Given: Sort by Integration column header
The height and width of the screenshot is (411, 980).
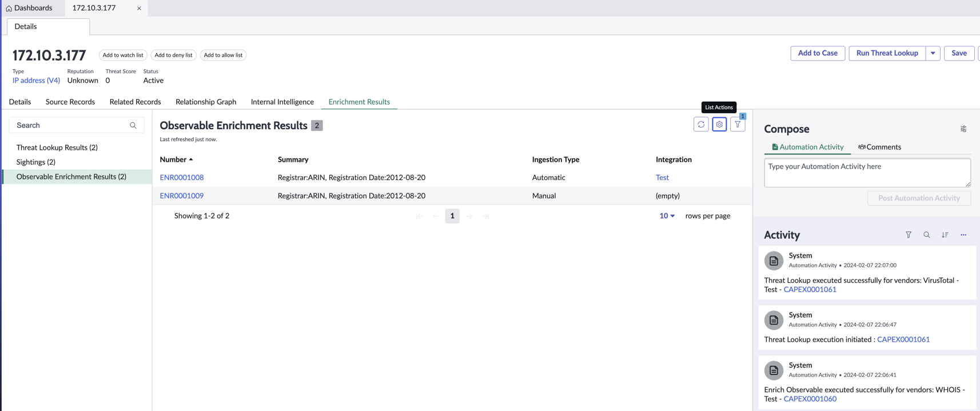Looking at the screenshot, I should (x=674, y=159).
